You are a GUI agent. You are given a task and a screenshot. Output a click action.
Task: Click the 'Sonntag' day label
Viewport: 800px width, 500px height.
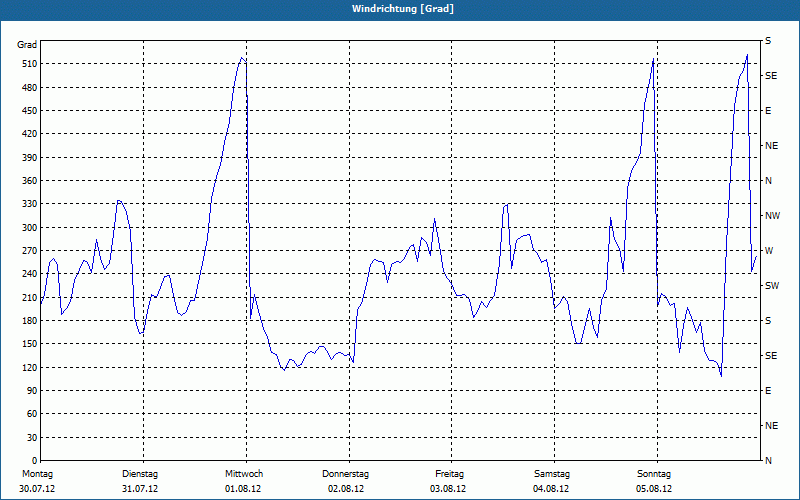[x=654, y=474]
